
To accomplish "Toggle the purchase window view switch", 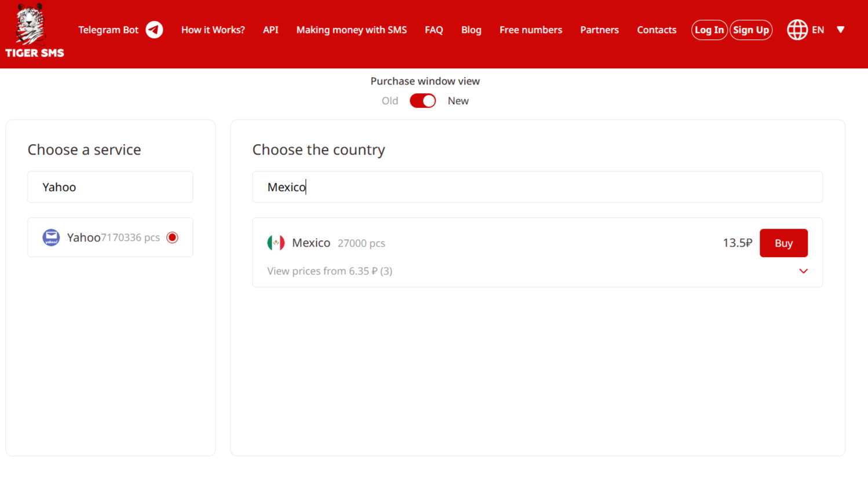I will click(423, 101).
